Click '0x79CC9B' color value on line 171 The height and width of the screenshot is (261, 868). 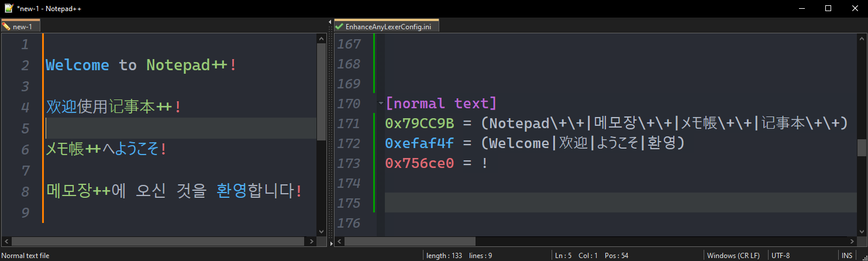[x=419, y=123]
